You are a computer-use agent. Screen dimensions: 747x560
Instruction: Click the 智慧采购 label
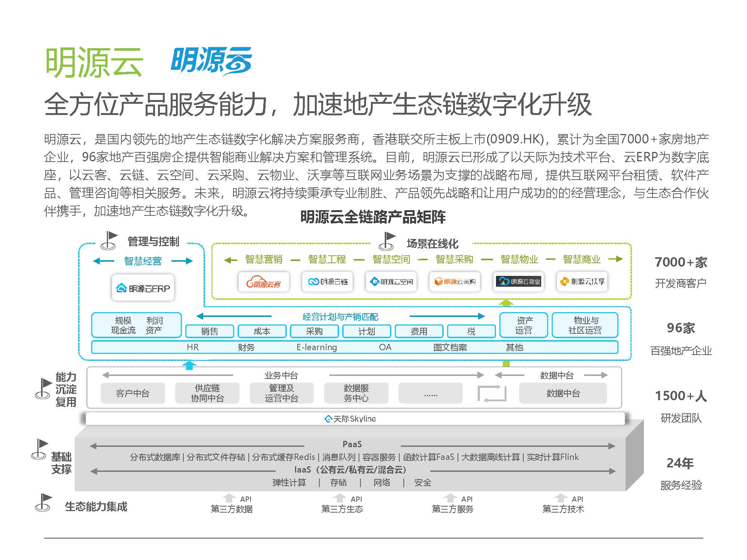[x=454, y=259]
